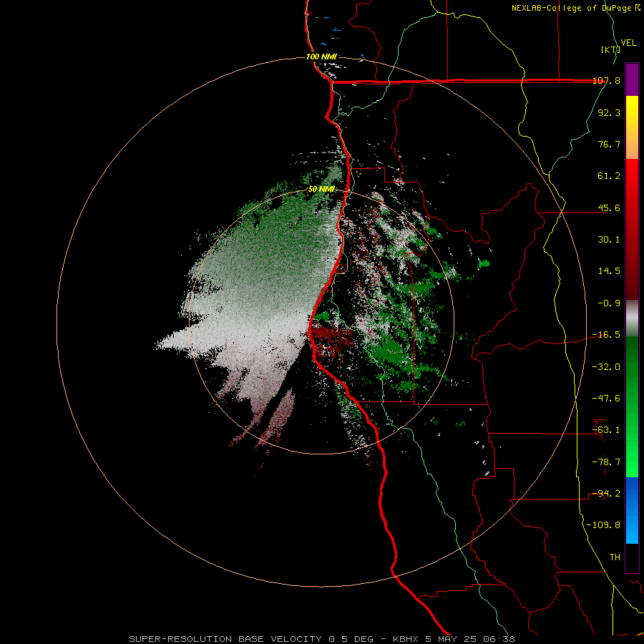Click the 76.7 scale value
The width and height of the screenshot is (644, 644).
[609, 144]
